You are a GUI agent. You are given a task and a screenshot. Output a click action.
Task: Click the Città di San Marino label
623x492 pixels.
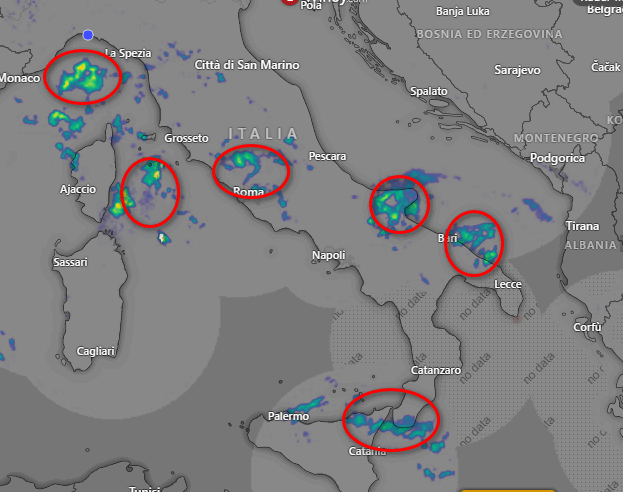click(x=247, y=65)
